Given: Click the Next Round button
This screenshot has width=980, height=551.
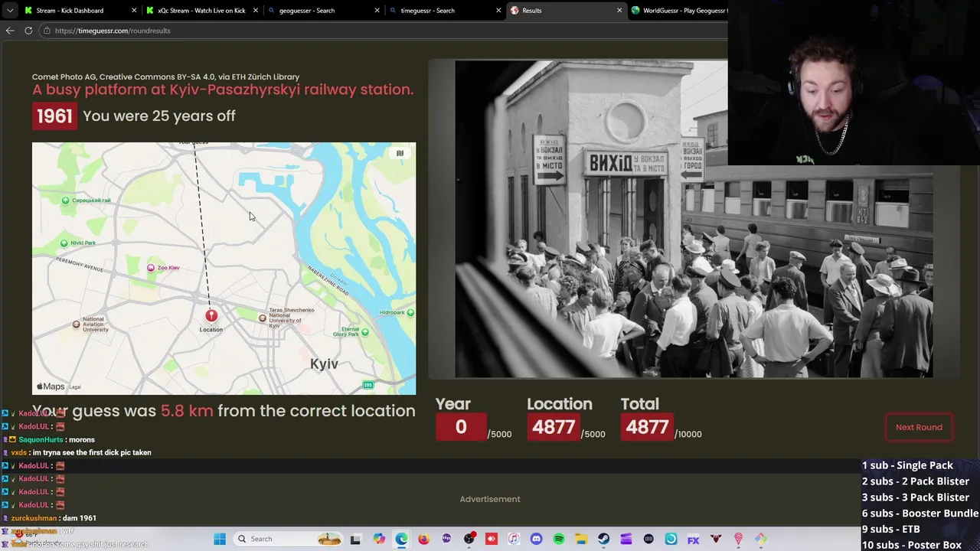Looking at the screenshot, I should tap(919, 427).
